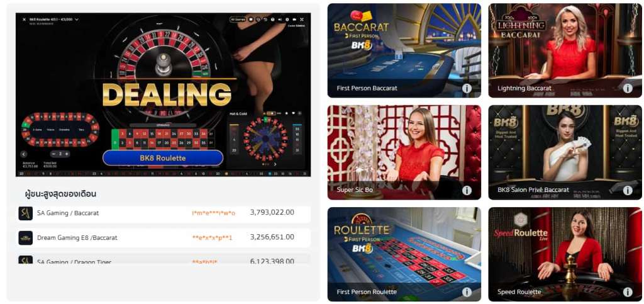Open the Lightning Baccarat game thumbnail
Screen dimensions: 644x304
[x=565, y=50]
